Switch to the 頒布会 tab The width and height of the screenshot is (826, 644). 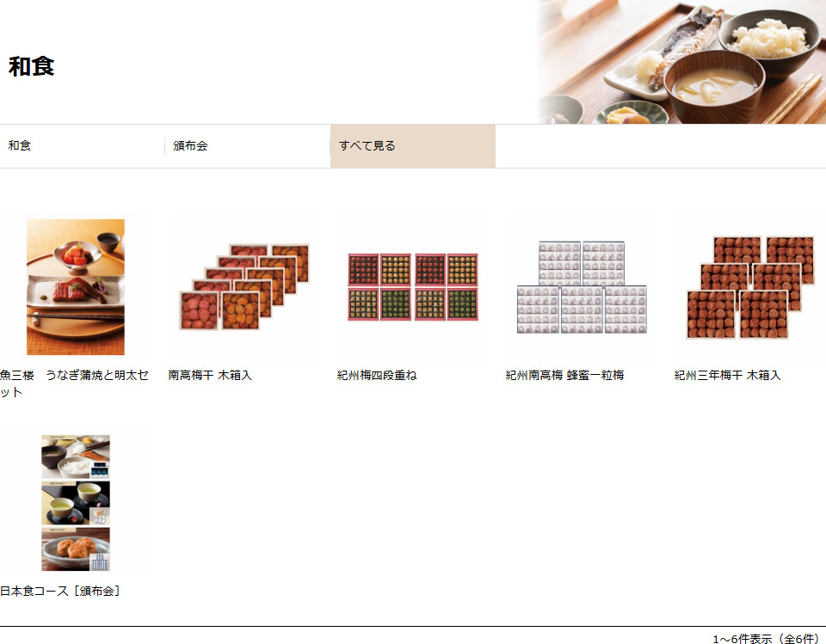[191, 146]
